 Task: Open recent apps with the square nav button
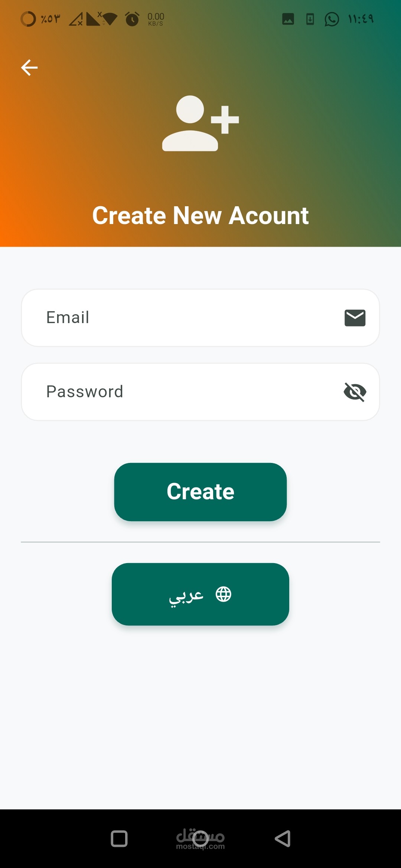coord(119,839)
